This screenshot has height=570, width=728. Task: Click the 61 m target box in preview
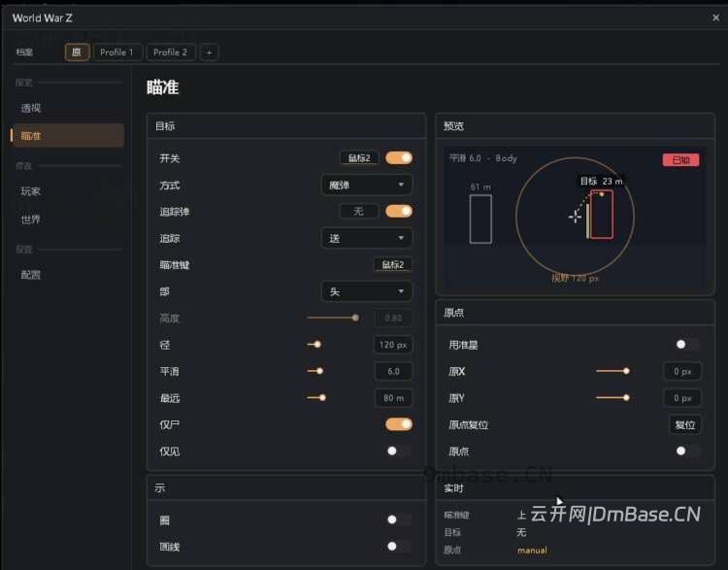(480, 218)
